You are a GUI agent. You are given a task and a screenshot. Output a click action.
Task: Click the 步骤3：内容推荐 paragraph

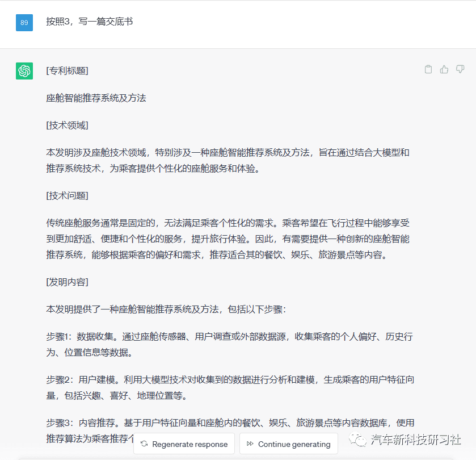[230, 430]
